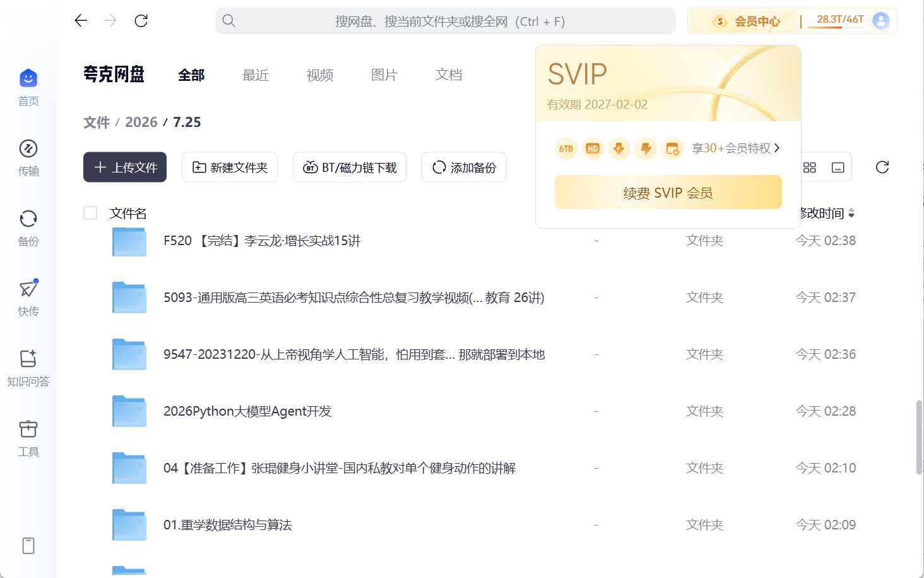Click the 上传文件 upload button
This screenshot has height=578, width=924.
125,167
